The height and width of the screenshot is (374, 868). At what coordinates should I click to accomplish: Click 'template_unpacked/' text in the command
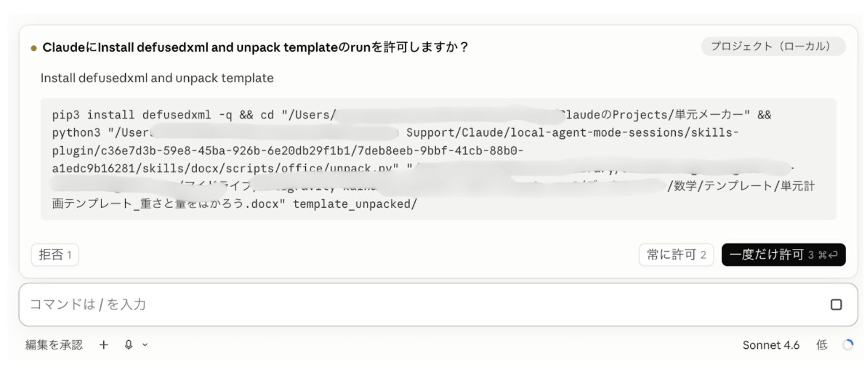(355, 204)
